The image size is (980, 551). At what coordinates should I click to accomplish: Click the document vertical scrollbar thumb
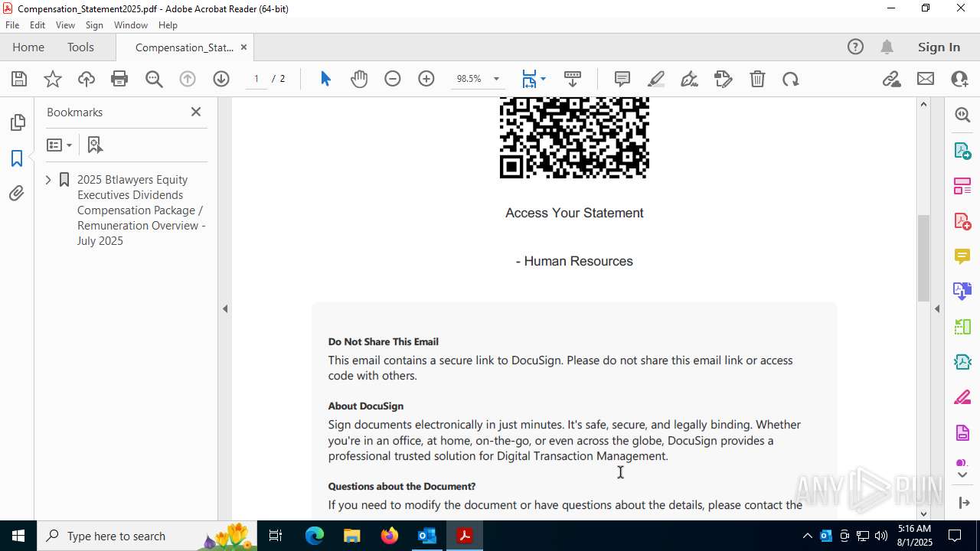click(x=923, y=258)
